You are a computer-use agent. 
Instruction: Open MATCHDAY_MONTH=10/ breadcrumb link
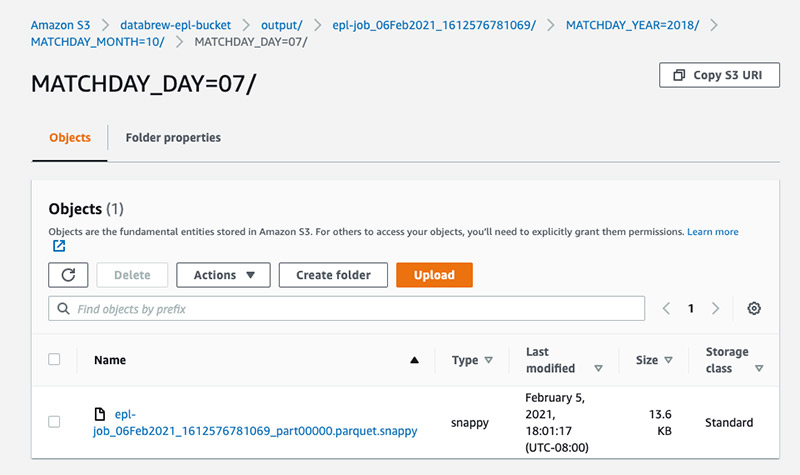[97, 42]
